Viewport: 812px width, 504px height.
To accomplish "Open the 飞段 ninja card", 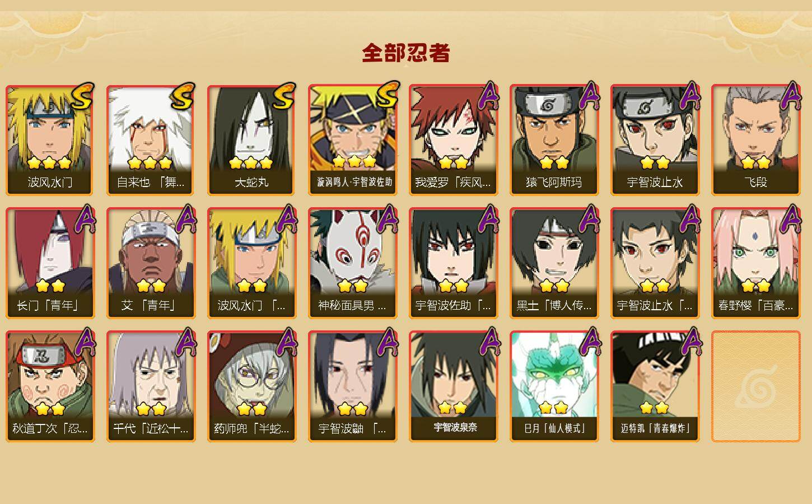I will click(x=755, y=140).
